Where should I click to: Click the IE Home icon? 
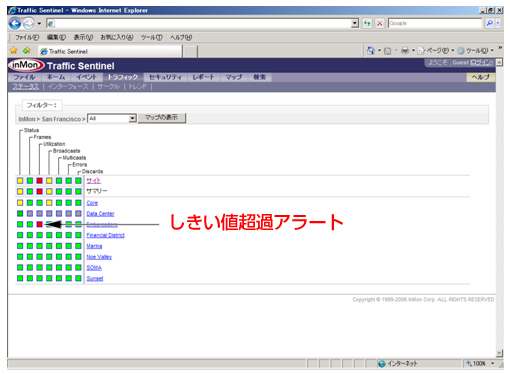[x=370, y=51]
